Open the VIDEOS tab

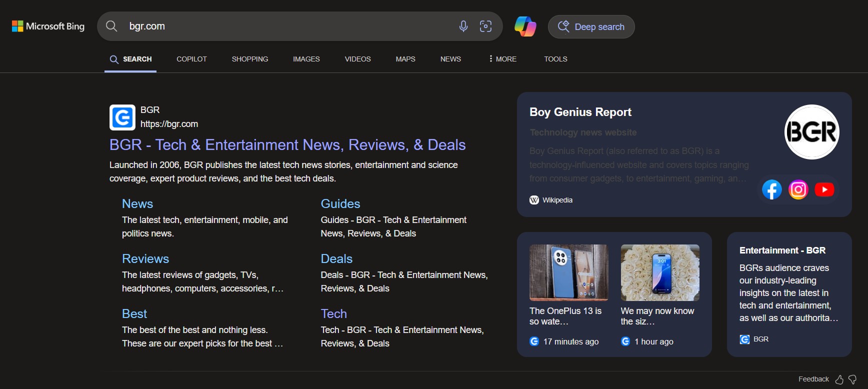tap(358, 59)
